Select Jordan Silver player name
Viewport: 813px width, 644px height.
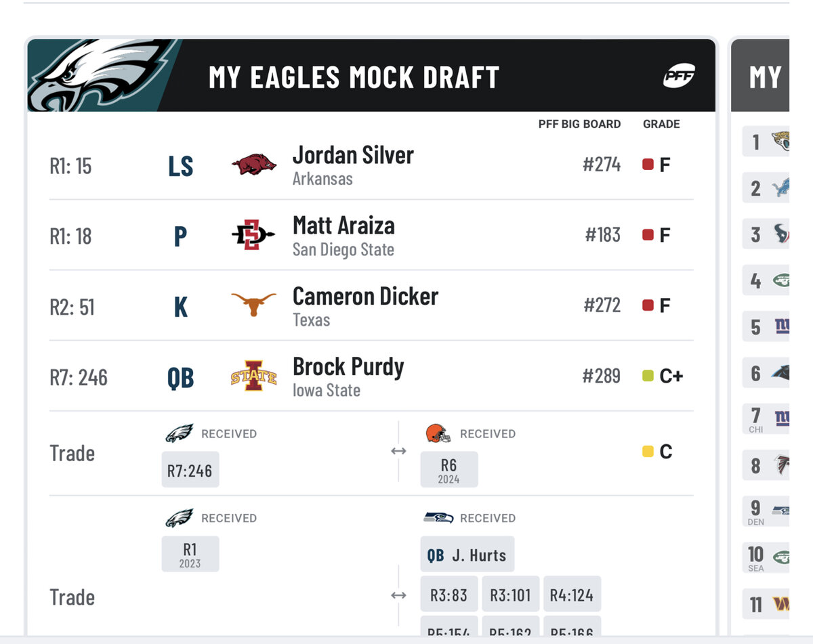coord(353,155)
